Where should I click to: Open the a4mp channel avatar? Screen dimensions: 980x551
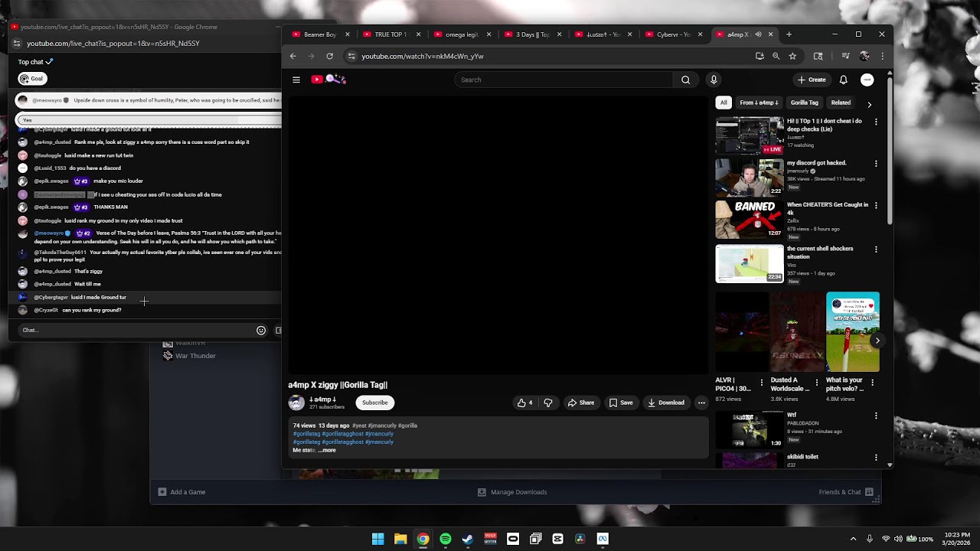[x=296, y=403]
